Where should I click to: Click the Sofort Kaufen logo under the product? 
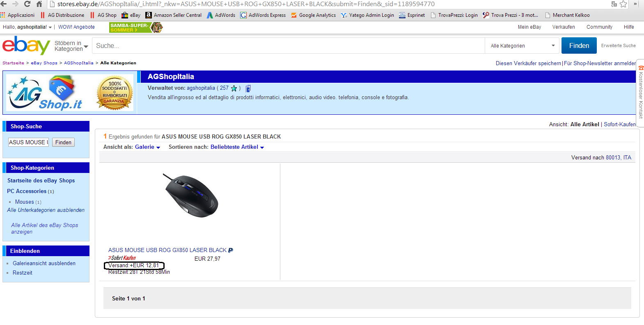coord(122,258)
